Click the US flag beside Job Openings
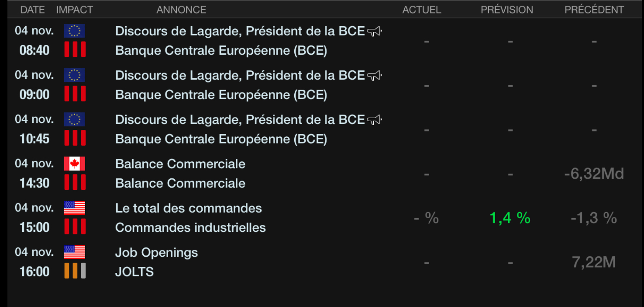 pyautogui.click(x=75, y=252)
